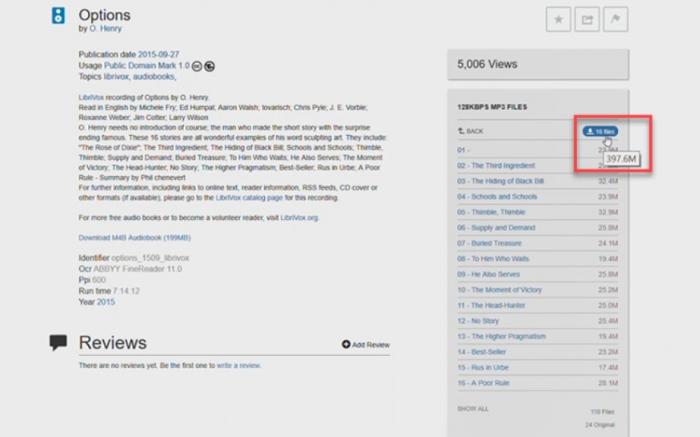Image resolution: width=700 pixels, height=437 pixels.
Task: Click the Reviews speech bubble icon
Action: click(58, 342)
